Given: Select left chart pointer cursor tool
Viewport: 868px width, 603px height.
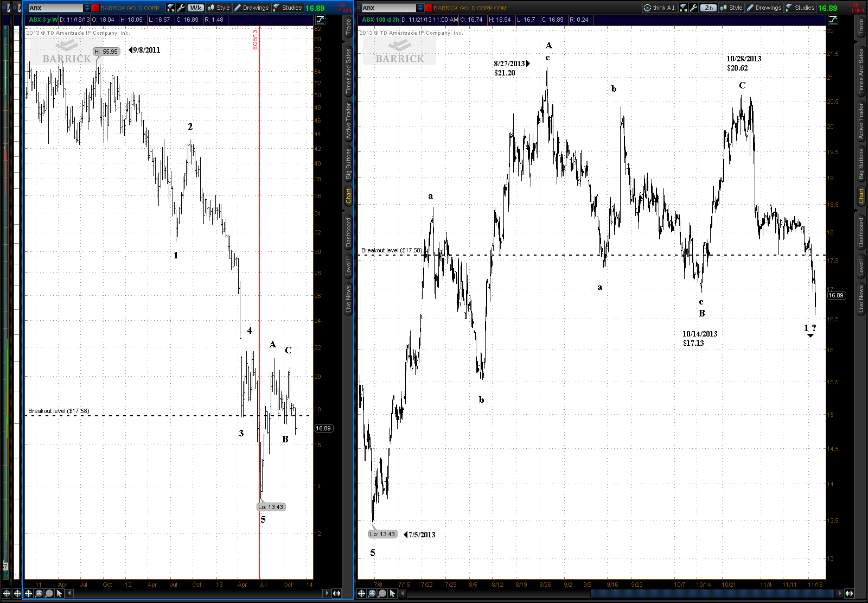Looking at the screenshot, I should tap(59, 593).
